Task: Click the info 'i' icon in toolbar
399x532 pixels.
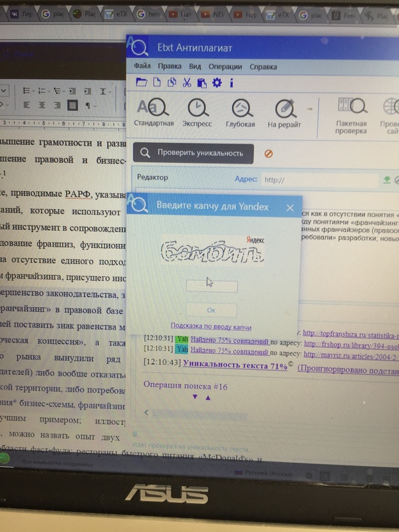Action: tap(231, 83)
